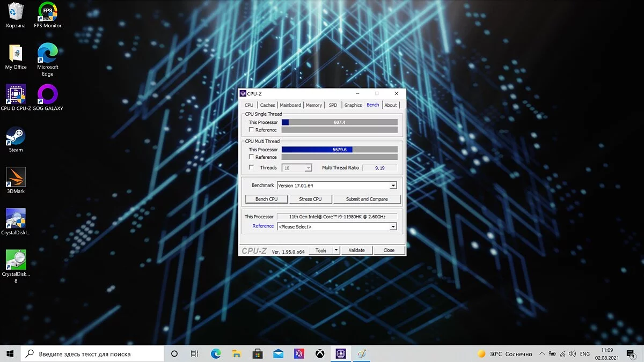
Task: Launch GOG GALAXY from the desktop
Action: pyautogui.click(x=48, y=95)
